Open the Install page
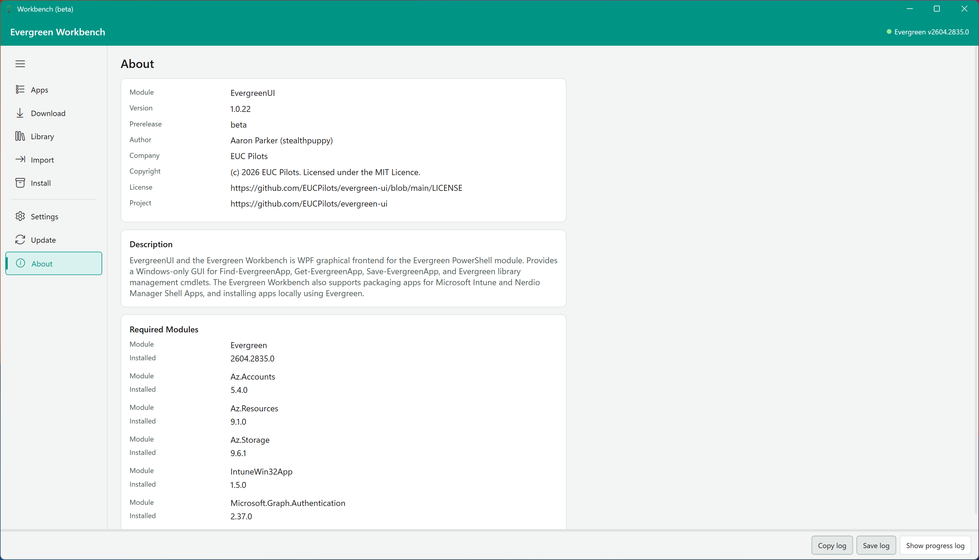 tap(54, 183)
